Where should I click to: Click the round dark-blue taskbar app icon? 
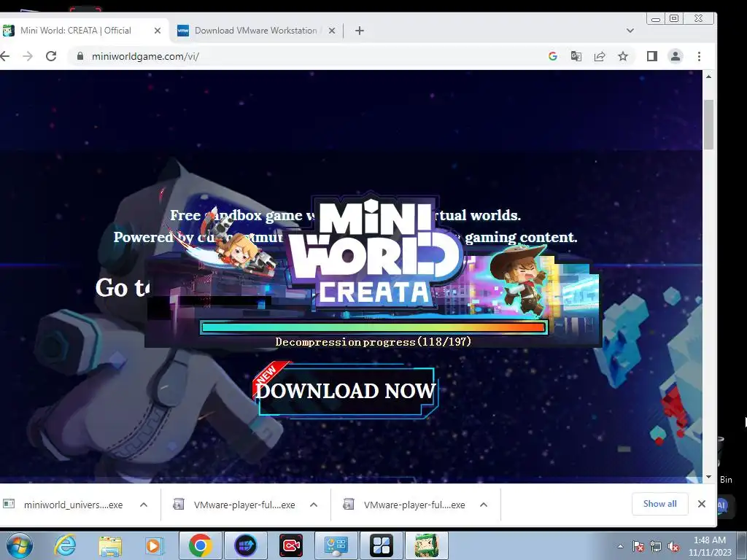(x=246, y=545)
